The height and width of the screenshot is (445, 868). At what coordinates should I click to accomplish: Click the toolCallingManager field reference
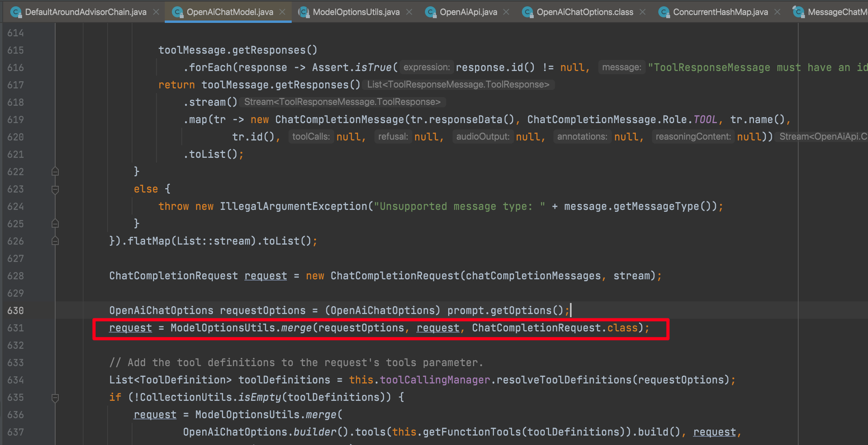tap(435, 380)
